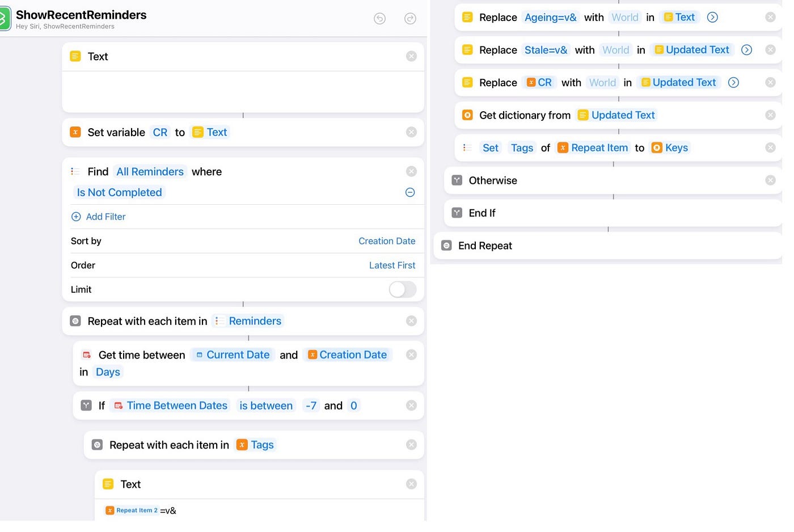Click Updated Text token in Replace Stale action

tap(692, 50)
